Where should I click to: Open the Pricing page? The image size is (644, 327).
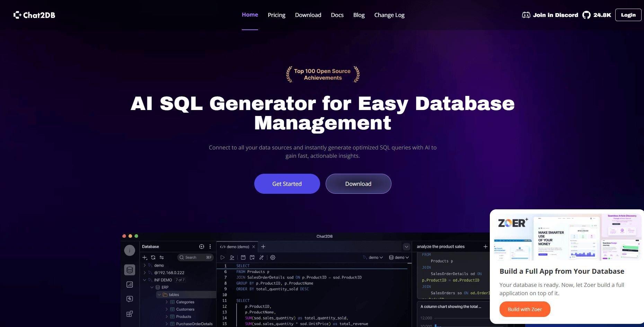click(276, 15)
